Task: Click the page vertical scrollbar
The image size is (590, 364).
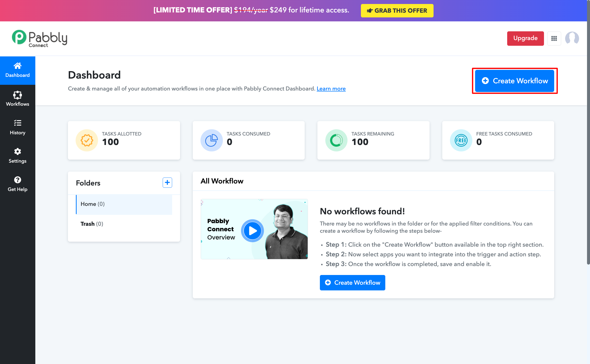Action: pyautogui.click(x=588, y=132)
